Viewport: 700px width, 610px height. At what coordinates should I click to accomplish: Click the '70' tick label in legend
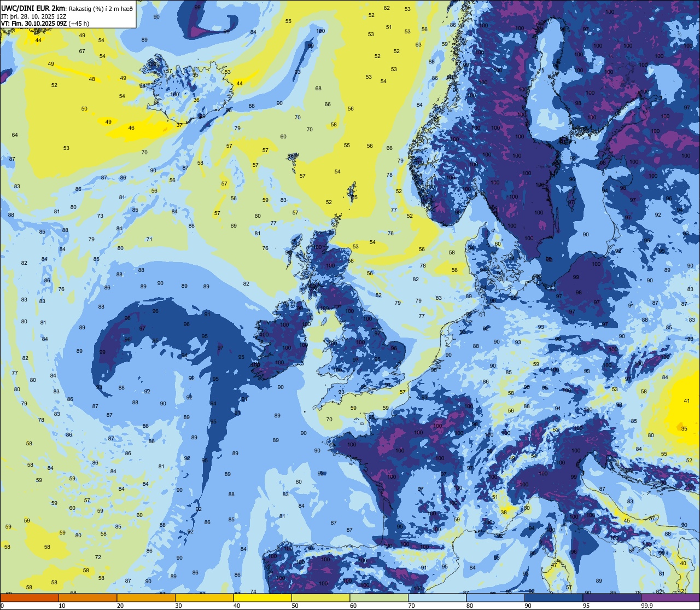(412, 606)
